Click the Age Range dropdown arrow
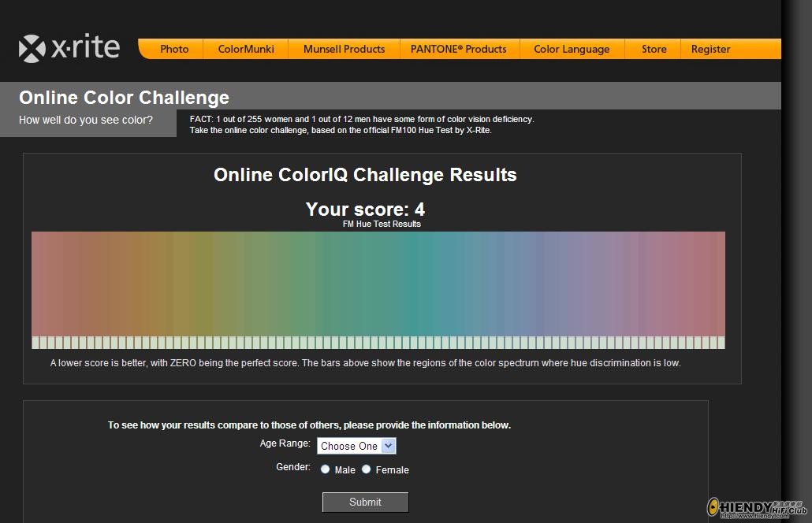 click(389, 446)
